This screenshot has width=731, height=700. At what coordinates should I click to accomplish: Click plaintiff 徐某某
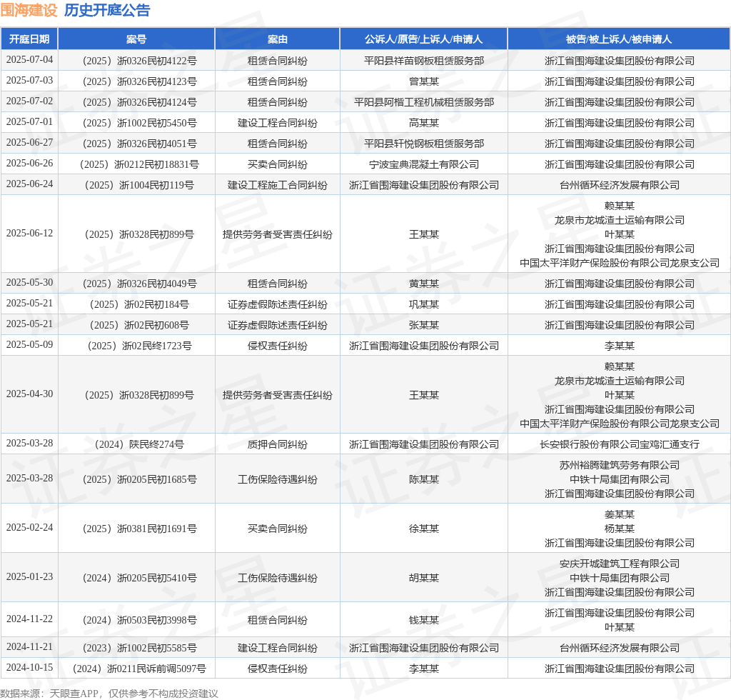coord(424,529)
